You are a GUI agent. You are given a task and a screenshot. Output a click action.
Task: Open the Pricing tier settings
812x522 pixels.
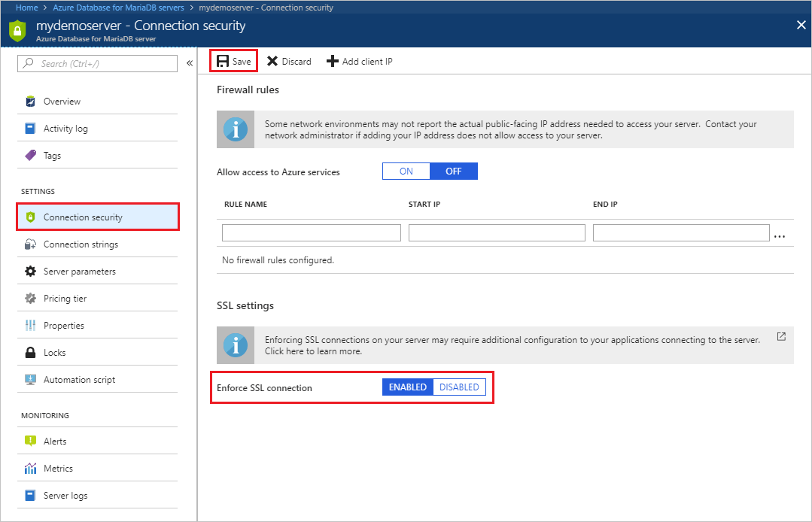(71, 298)
